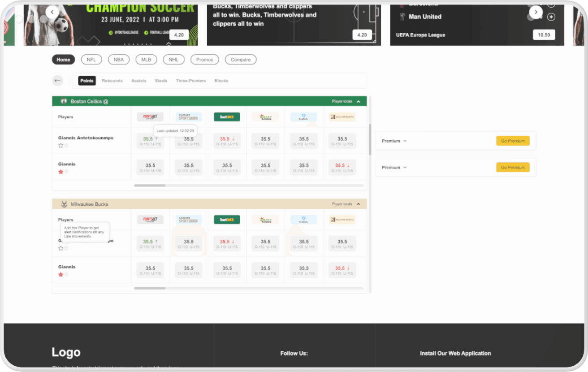
Task: Go to the previous carousel banner
Action: 52,12
